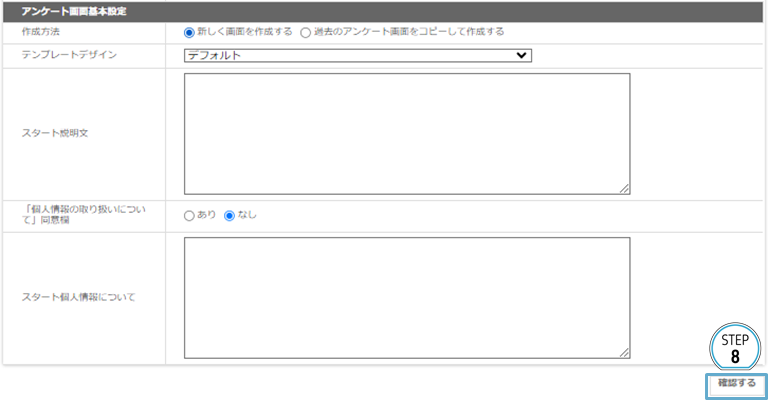Focus the スタート説明文 text area
The height and width of the screenshot is (400, 768).
click(x=406, y=133)
